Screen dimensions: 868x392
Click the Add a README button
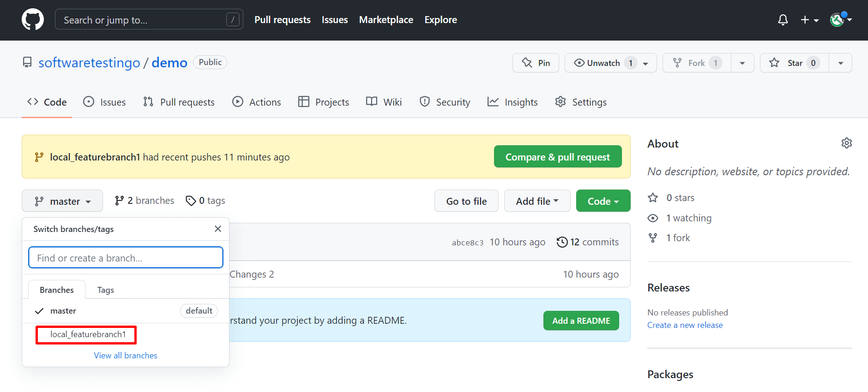(x=581, y=321)
